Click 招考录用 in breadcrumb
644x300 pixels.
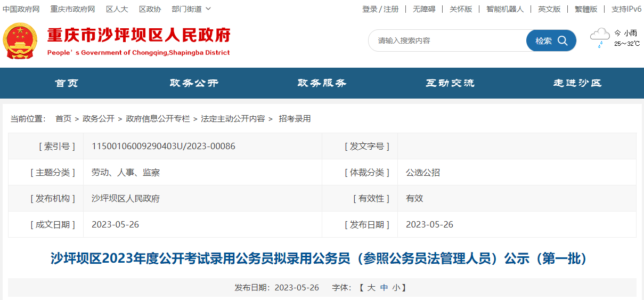pos(295,119)
